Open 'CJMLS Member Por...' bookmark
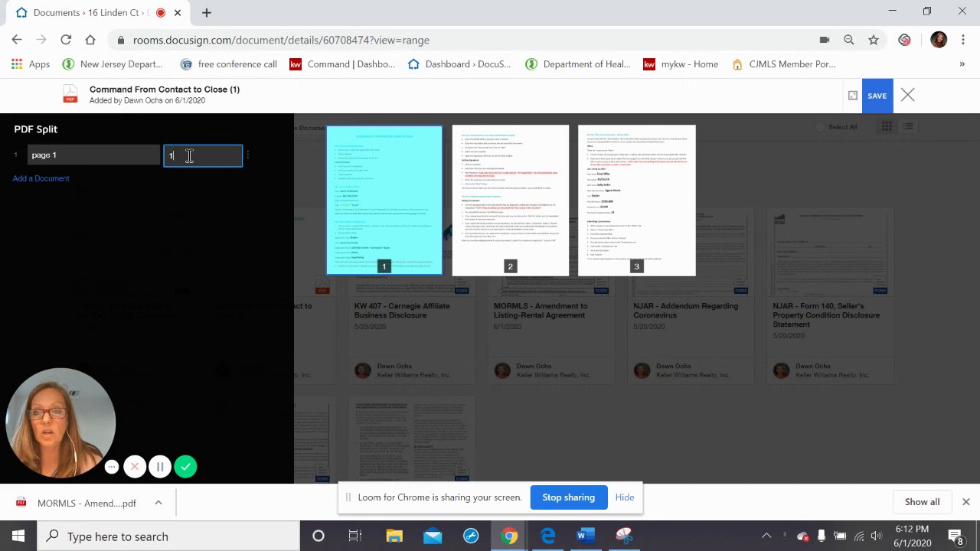The image size is (980, 551). [784, 64]
